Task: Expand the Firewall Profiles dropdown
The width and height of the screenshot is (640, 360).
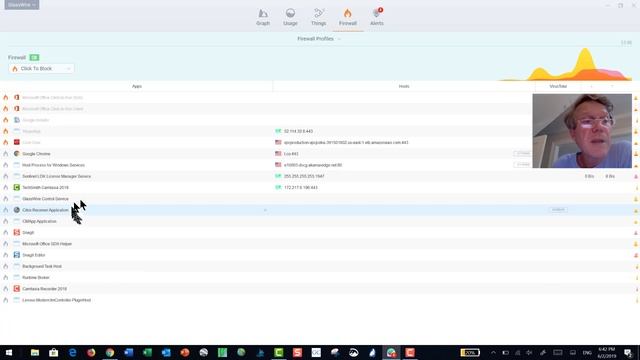Action: (x=319, y=39)
